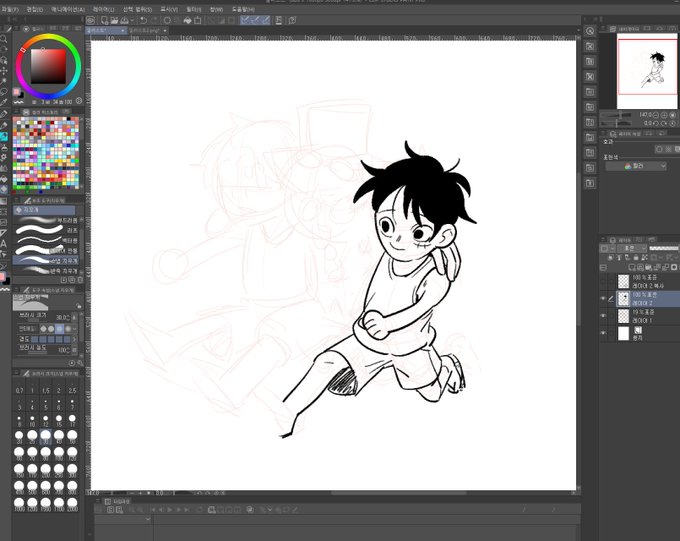The image size is (680, 541).
Task: Click the new raster layer icon
Action: [632, 268]
